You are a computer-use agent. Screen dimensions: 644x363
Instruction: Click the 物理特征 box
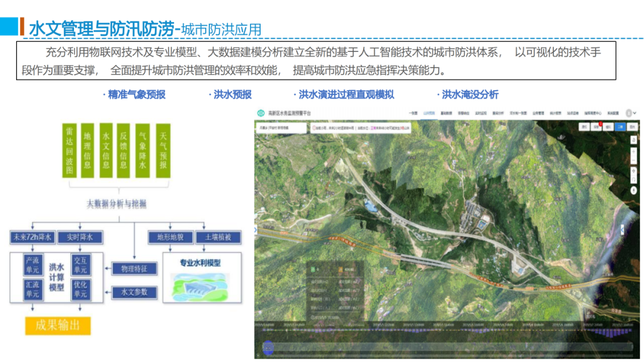[x=134, y=269]
